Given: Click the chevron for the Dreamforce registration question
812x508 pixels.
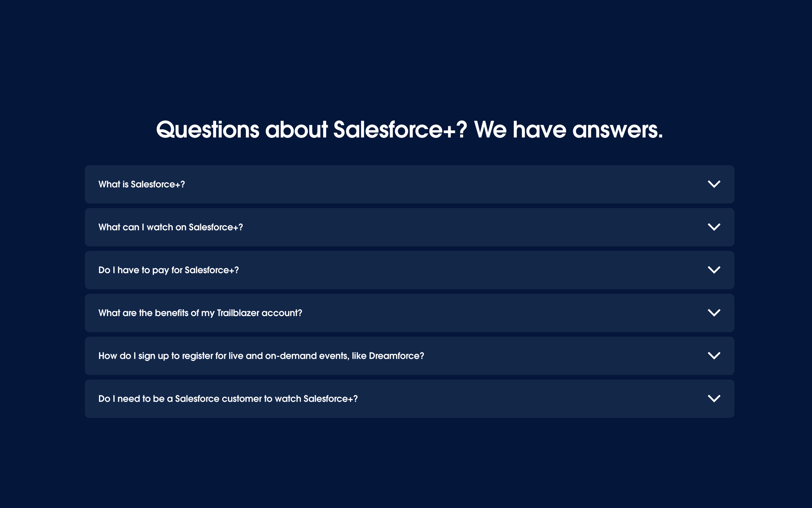Looking at the screenshot, I should coord(714,356).
